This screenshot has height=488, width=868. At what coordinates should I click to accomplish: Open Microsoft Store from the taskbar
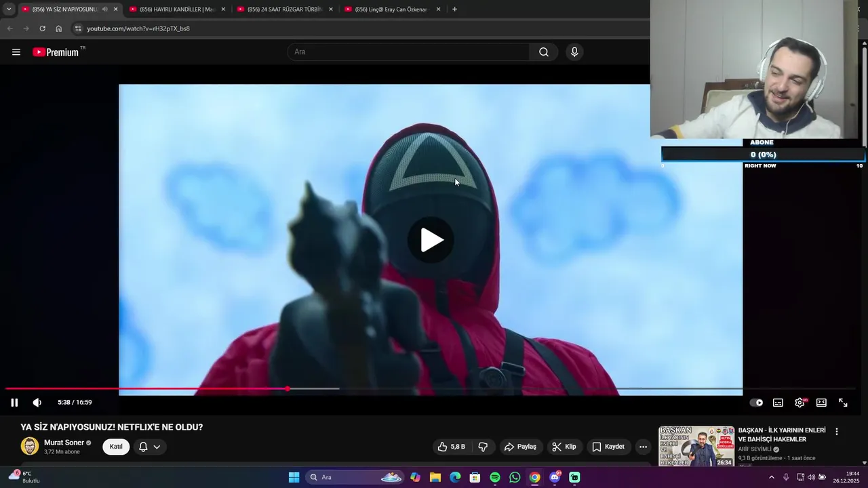pos(475,478)
